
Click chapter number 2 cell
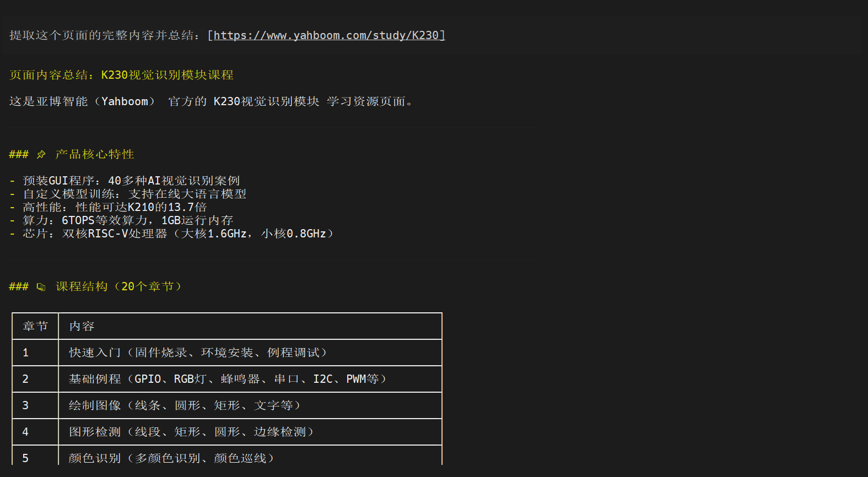point(35,379)
